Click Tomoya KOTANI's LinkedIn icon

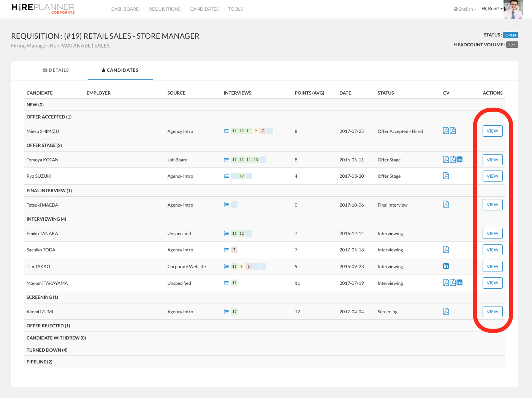tap(459, 160)
